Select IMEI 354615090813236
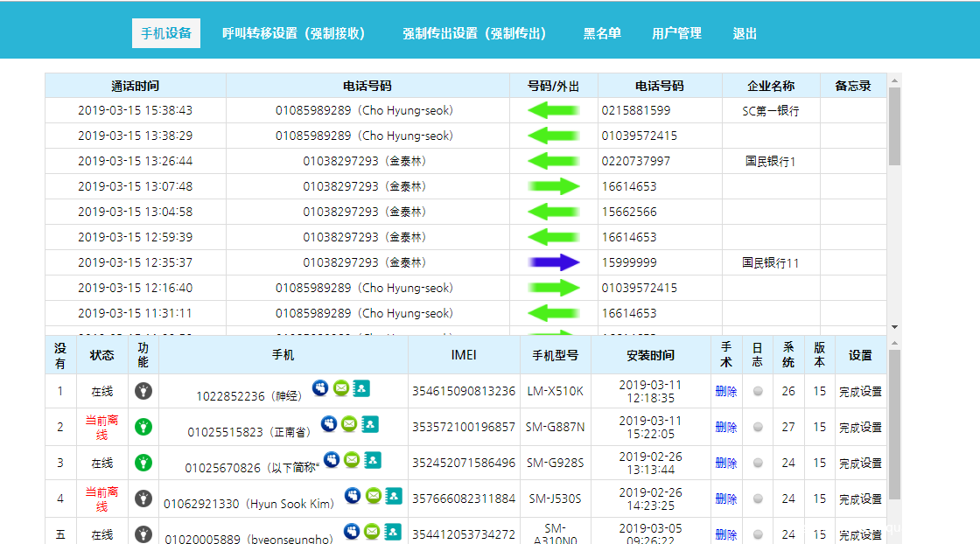Image resolution: width=980 pixels, height=544 pixels. pos(464,391)
